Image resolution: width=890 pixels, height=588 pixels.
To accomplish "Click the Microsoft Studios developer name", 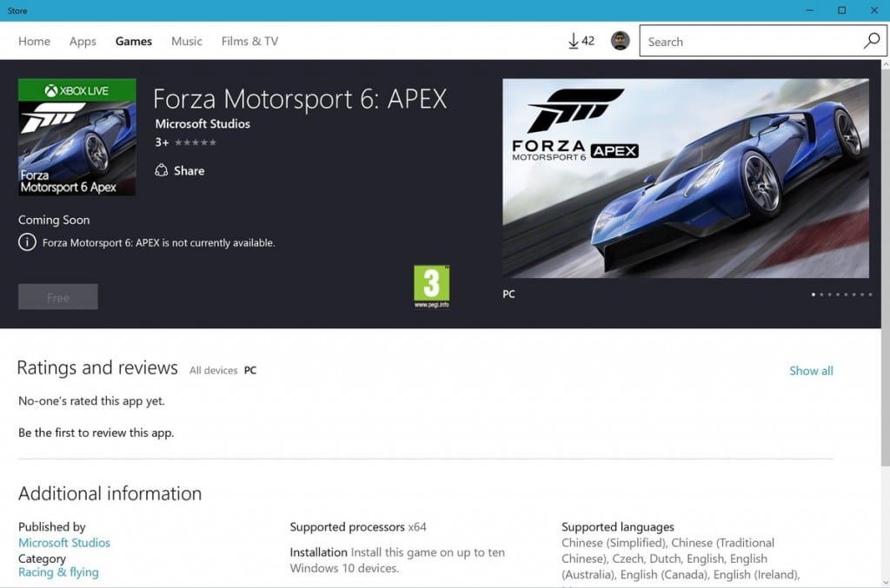I will pyautogui.click(x=203, y=123).
